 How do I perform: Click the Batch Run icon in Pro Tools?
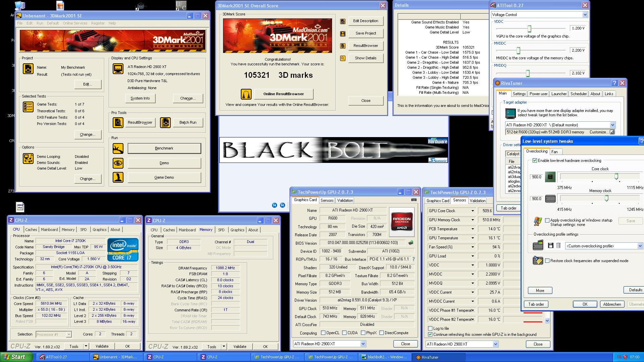coord(165,123)
